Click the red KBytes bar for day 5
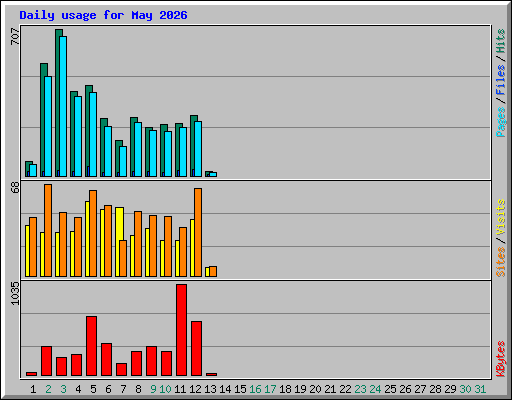Viewport: 512px width, 400px height. [x=91, y=346]
